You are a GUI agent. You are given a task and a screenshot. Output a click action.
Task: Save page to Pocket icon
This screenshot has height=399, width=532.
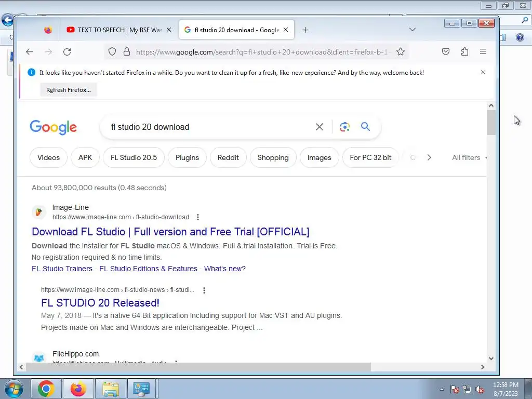point(445,51)
